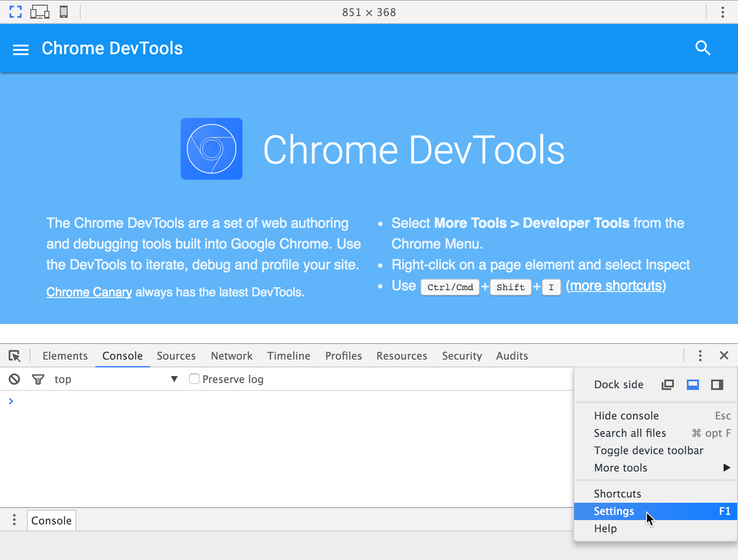Click the clear console icon
The height and width of the screenshot is (560, 738).
click(14, 379)
